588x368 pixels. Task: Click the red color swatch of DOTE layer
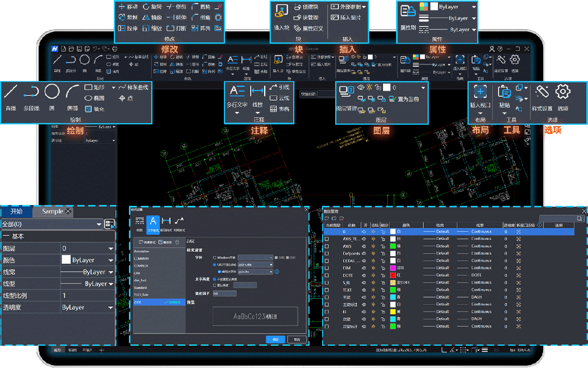click(393, 275)
